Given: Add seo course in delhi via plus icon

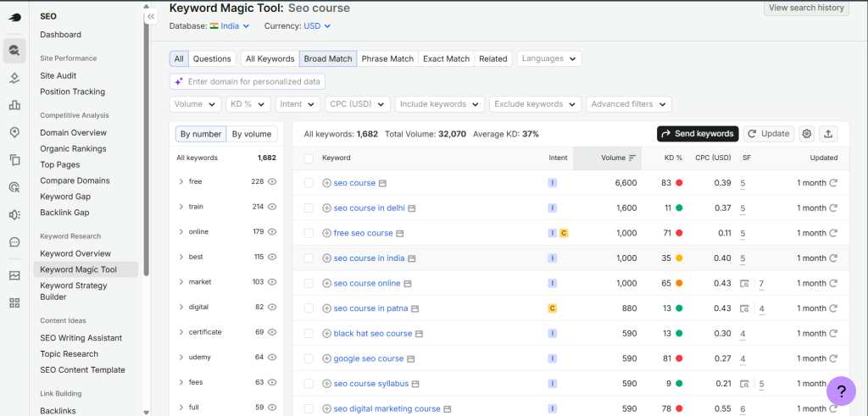Looking at the screenshot, I should pos(326,208).
